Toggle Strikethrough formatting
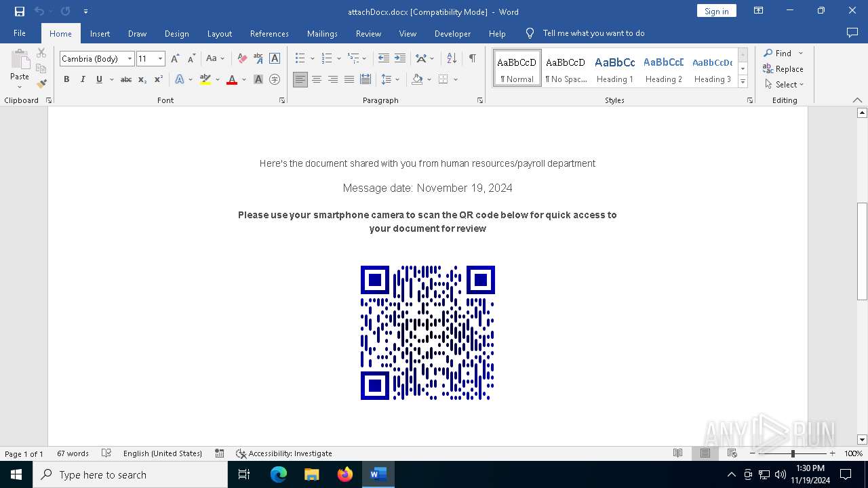 125,79
